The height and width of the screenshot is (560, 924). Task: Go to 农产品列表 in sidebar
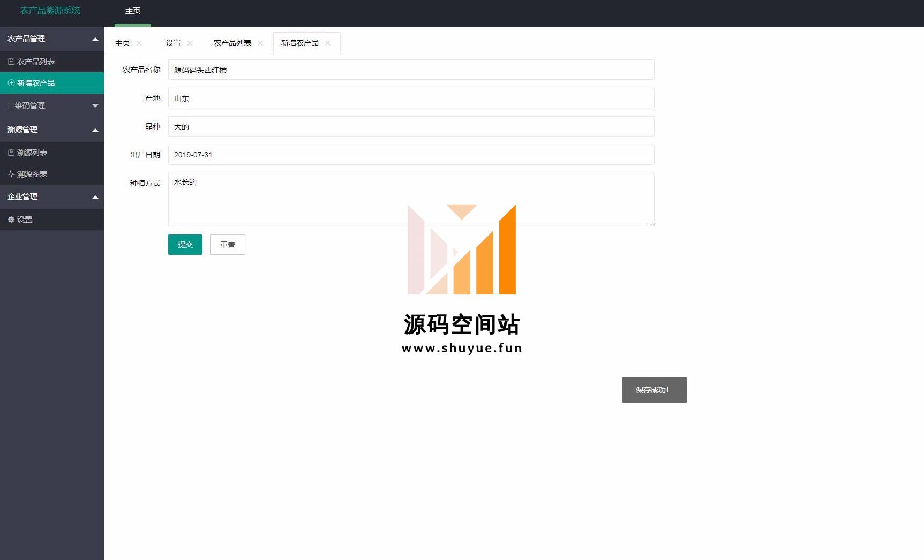tap(52, 62)
